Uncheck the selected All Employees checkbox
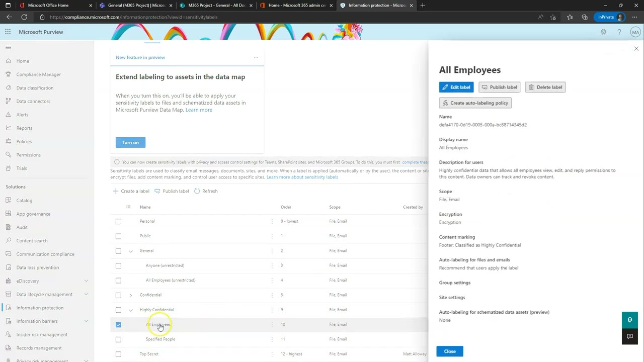 point(118,325)
